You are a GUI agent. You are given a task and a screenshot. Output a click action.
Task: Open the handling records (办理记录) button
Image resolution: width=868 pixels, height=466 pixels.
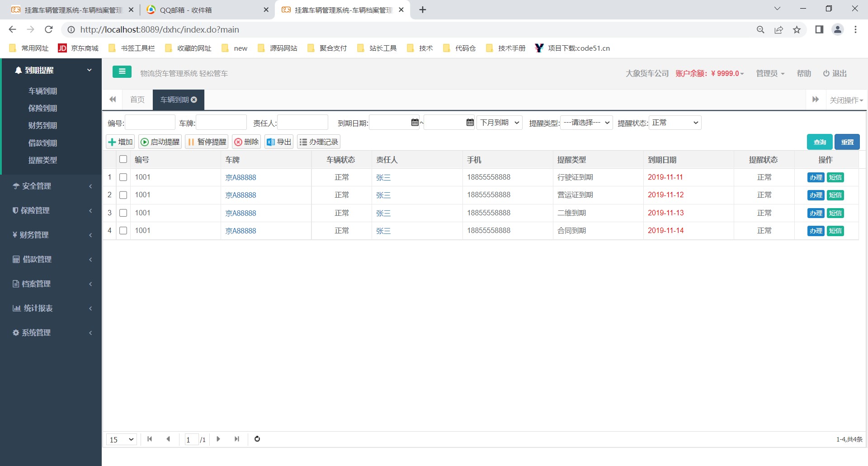[319, 142]
